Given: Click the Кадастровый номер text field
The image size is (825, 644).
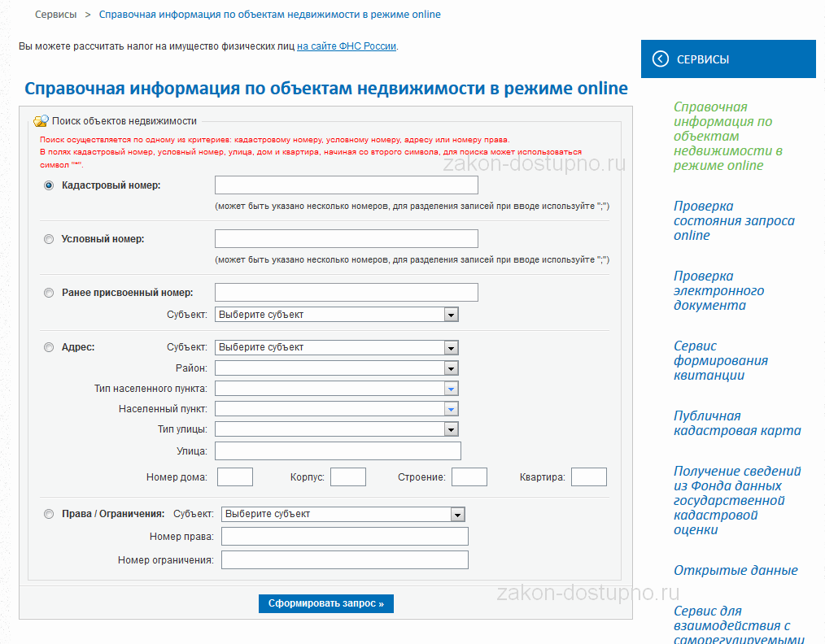Looking at the screenshot, I should (x=346, y=185).
